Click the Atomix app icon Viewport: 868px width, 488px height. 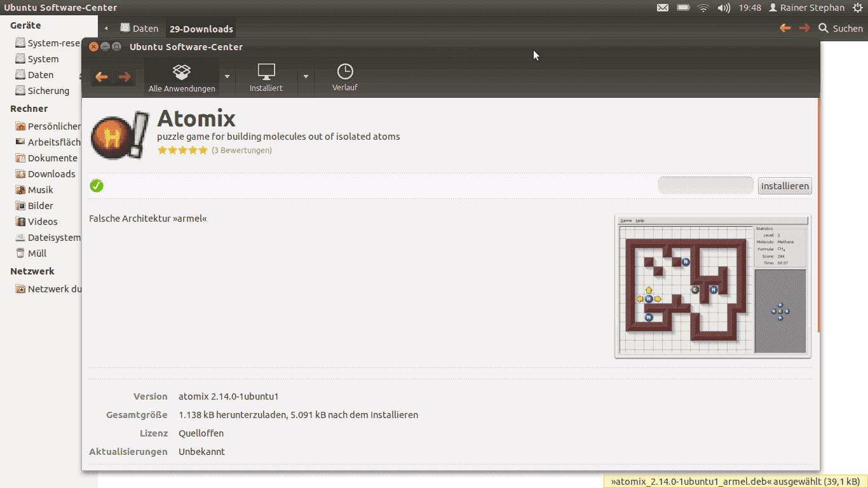[x=120, y=135]
